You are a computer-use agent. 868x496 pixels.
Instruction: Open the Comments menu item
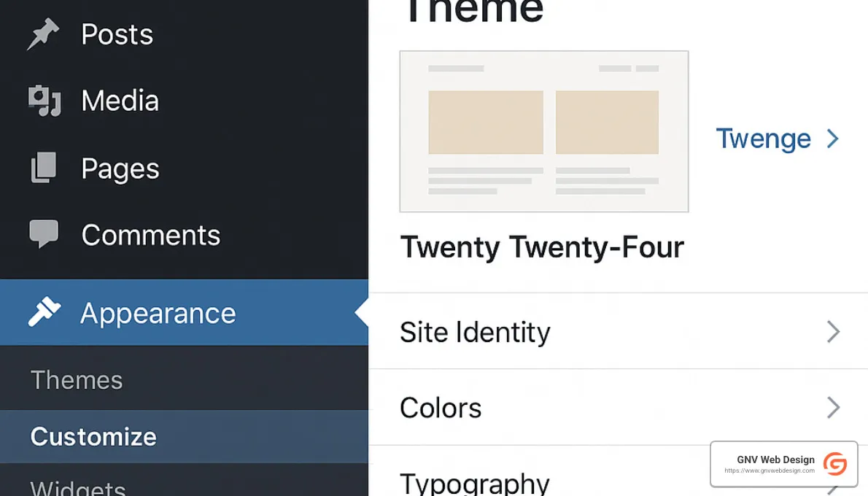coord(151,235)
